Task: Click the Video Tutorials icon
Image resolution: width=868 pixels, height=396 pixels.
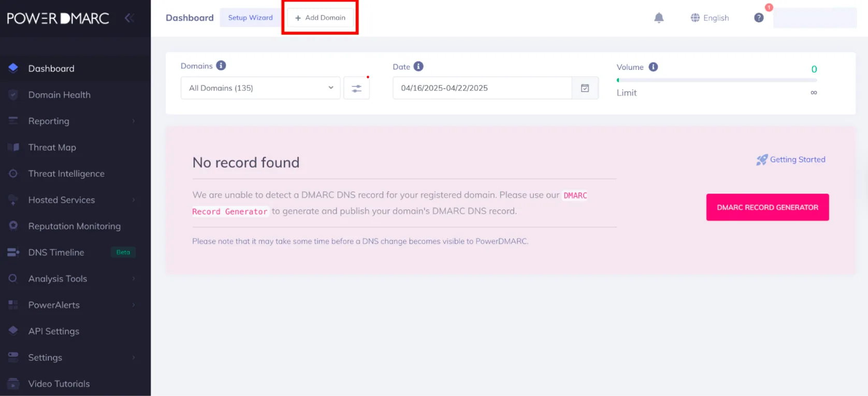Action: (x=13, y=384)
